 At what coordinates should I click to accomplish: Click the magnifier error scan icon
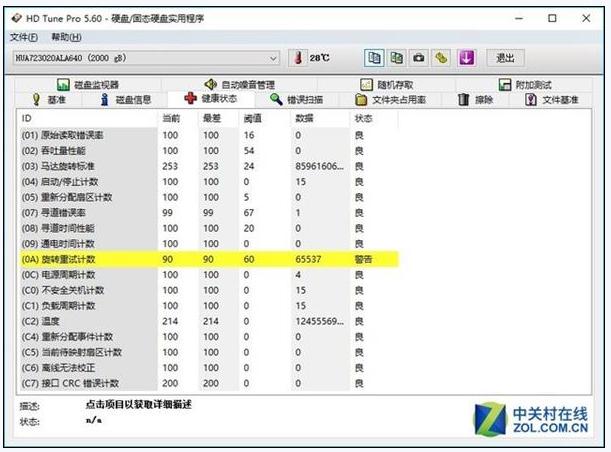click(276, 99)
